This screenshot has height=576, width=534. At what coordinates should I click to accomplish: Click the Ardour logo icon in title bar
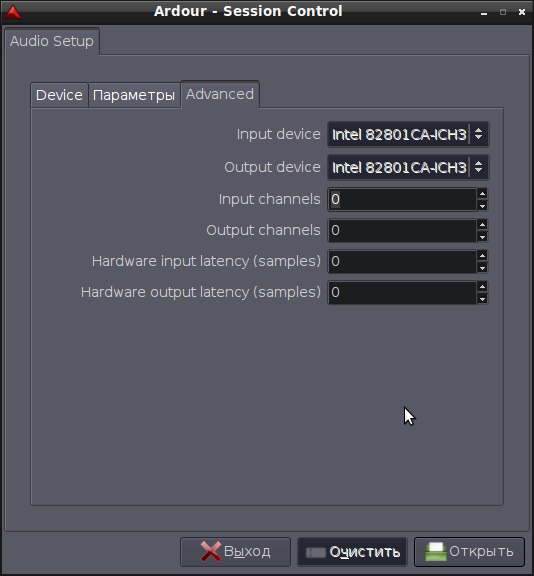pos(12,12)
